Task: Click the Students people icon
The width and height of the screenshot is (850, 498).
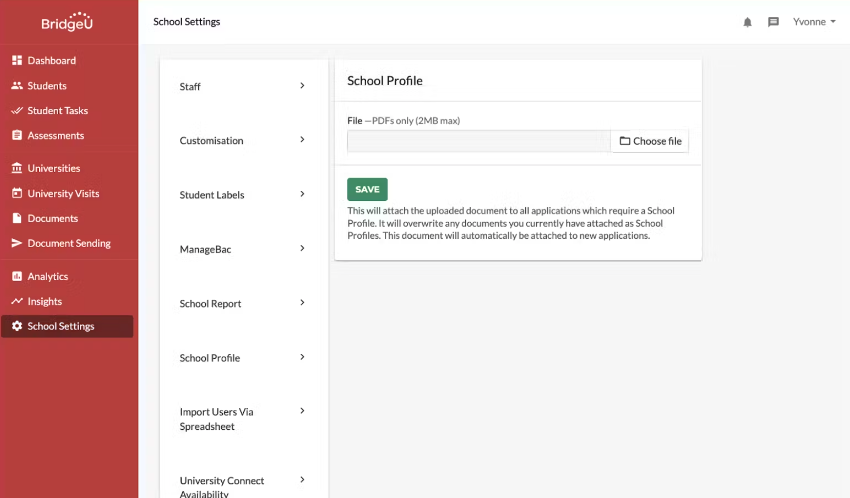Action: [17, 86]
